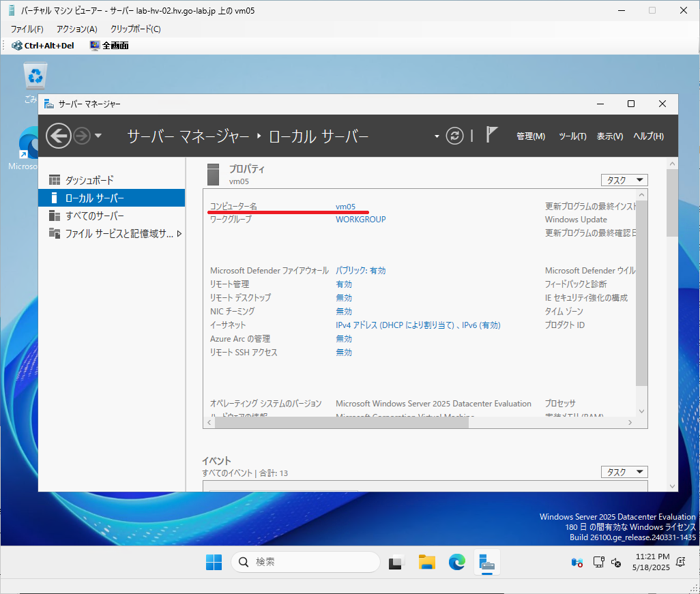Open the Windows Start button

click(x=214, y=563)
